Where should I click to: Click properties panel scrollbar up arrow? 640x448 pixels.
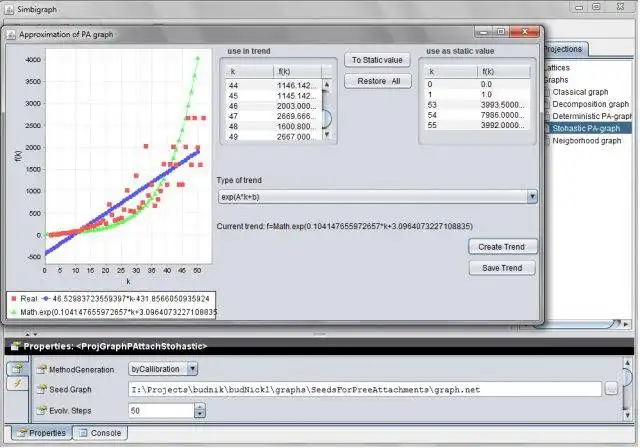627,362
